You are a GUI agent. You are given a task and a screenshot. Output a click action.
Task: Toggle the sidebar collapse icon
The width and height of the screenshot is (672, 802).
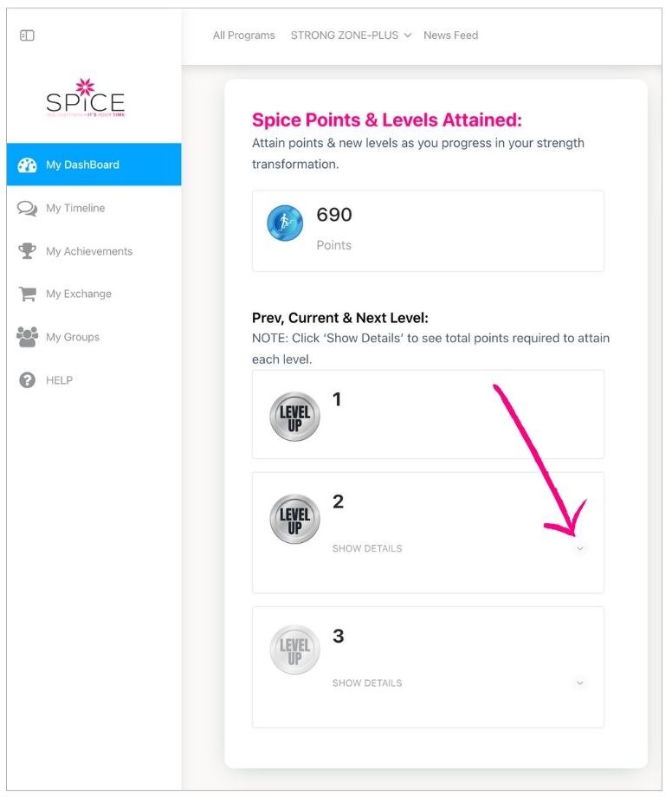click(27, 36)
